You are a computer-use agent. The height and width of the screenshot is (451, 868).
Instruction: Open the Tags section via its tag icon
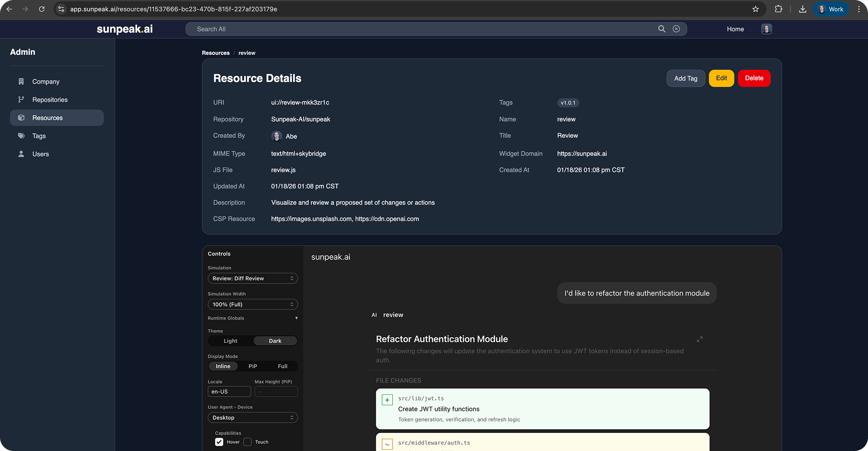pos(21,136)
